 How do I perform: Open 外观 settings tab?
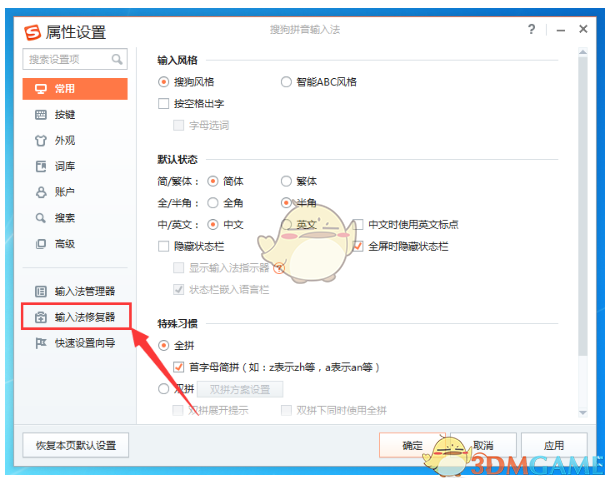coord(75,140)
